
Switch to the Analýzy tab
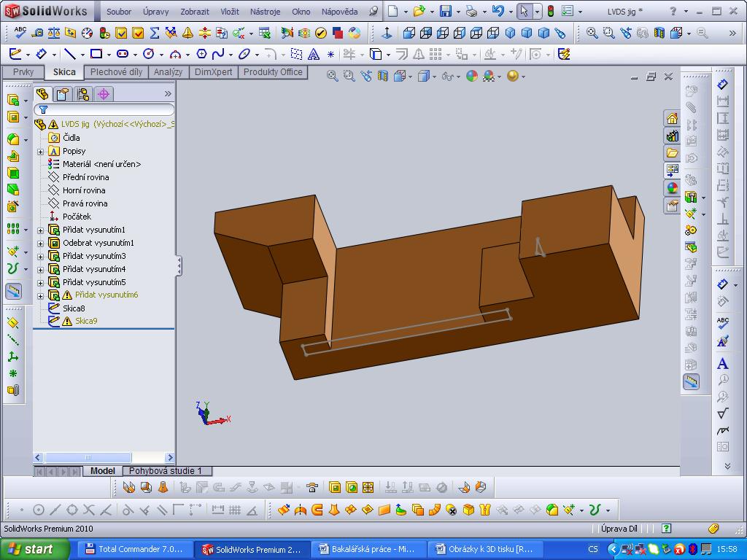pos(169,72)
